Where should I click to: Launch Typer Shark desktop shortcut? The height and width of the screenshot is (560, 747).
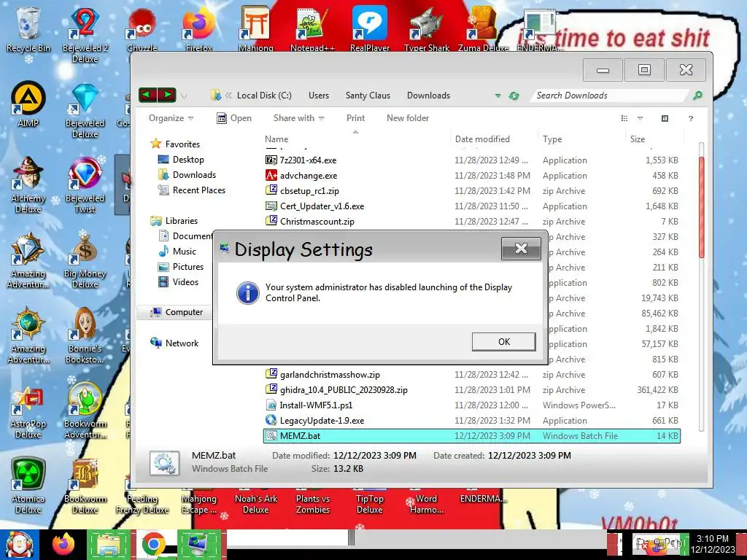426,29
